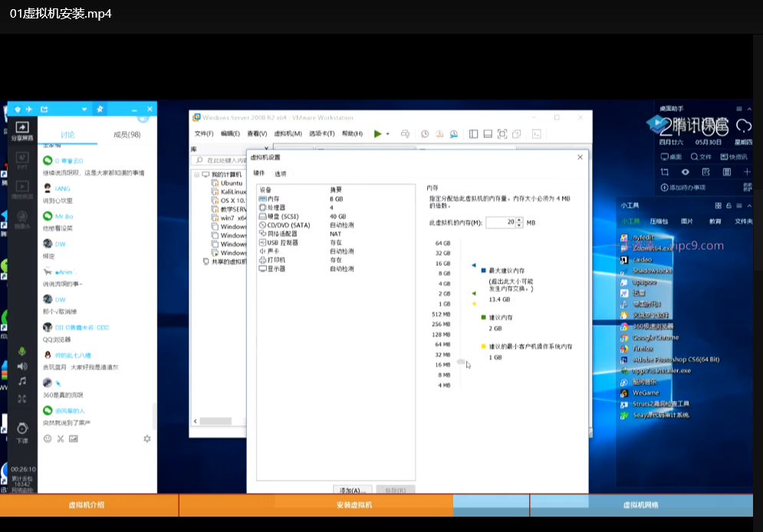Click the memory size input field
The image size is (763, 532).
point(500,222)
